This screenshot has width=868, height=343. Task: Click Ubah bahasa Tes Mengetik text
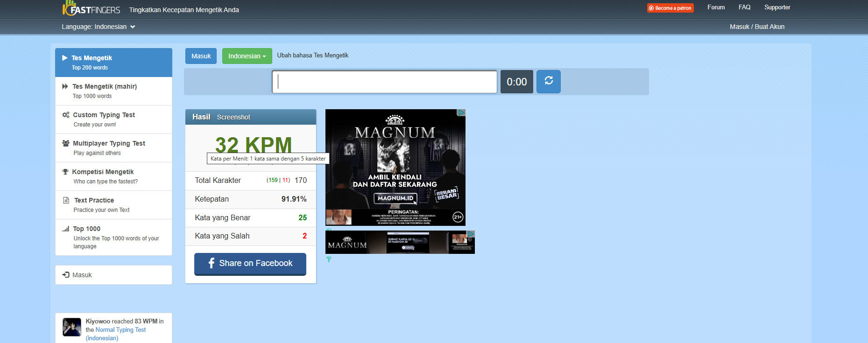[313, 55]
